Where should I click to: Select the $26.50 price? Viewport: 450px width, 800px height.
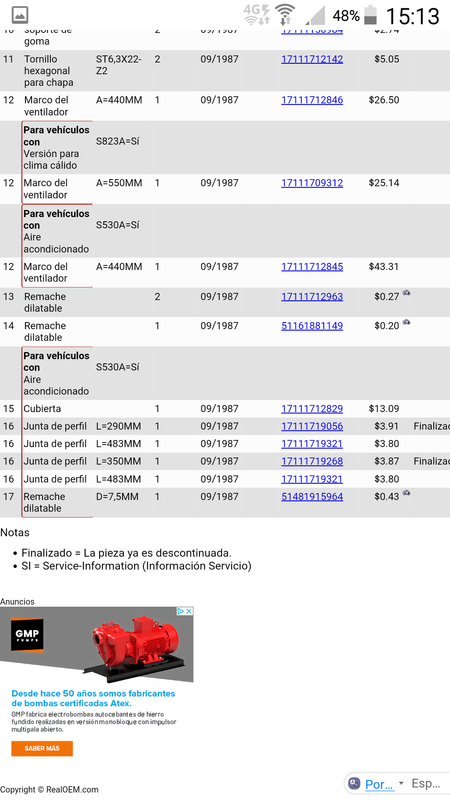click(384, 100)
